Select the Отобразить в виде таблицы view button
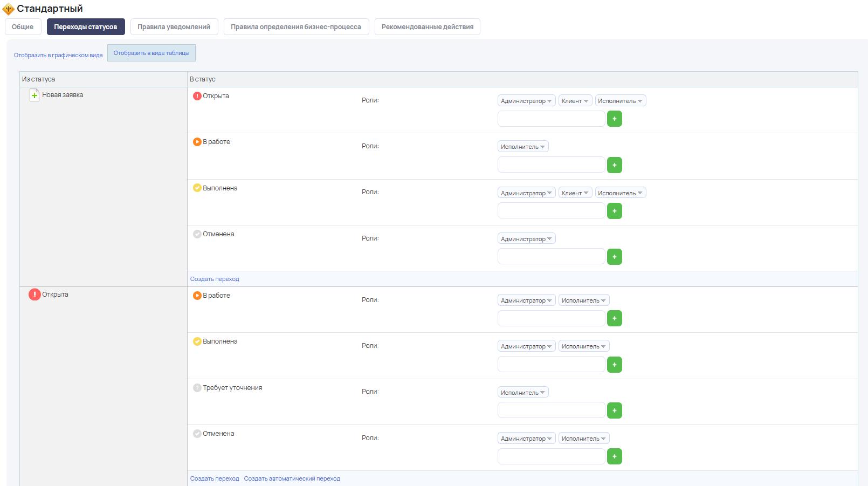The height and width of the screenshot is (486, 868). (x=151, y=53)
